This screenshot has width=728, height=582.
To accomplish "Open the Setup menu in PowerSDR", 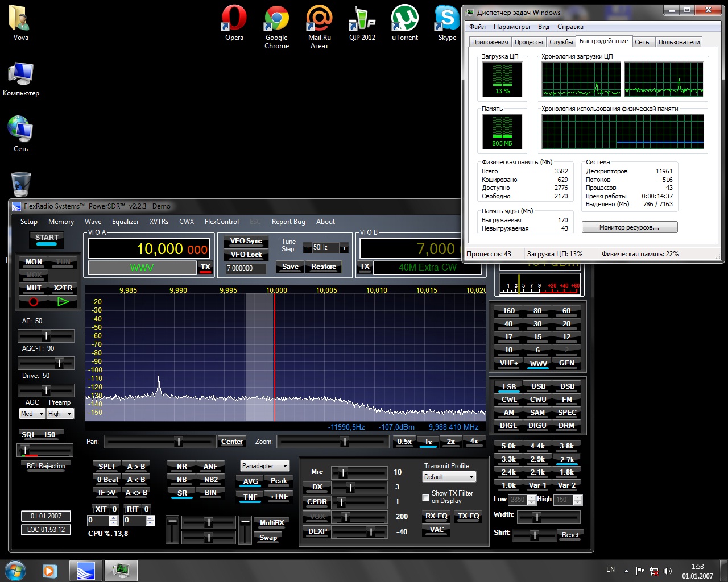I will click(x=29, y=222).
